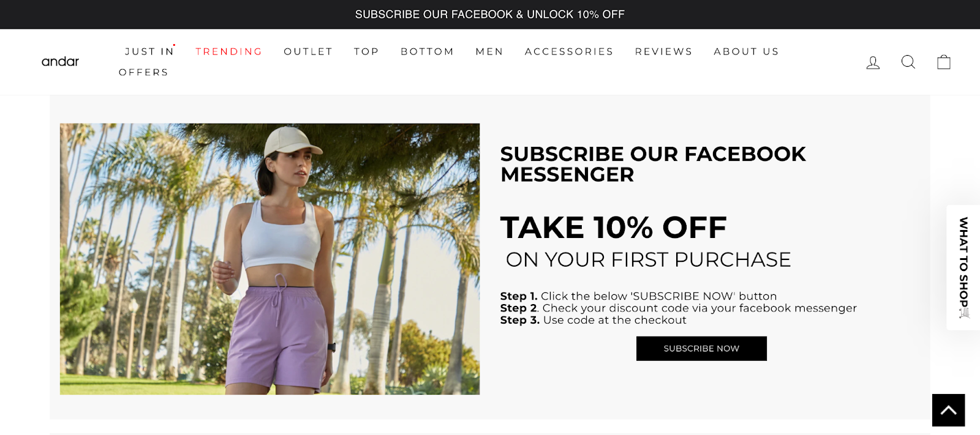Go to the Outlet section
980x435 pixels.
click(308, 51)
